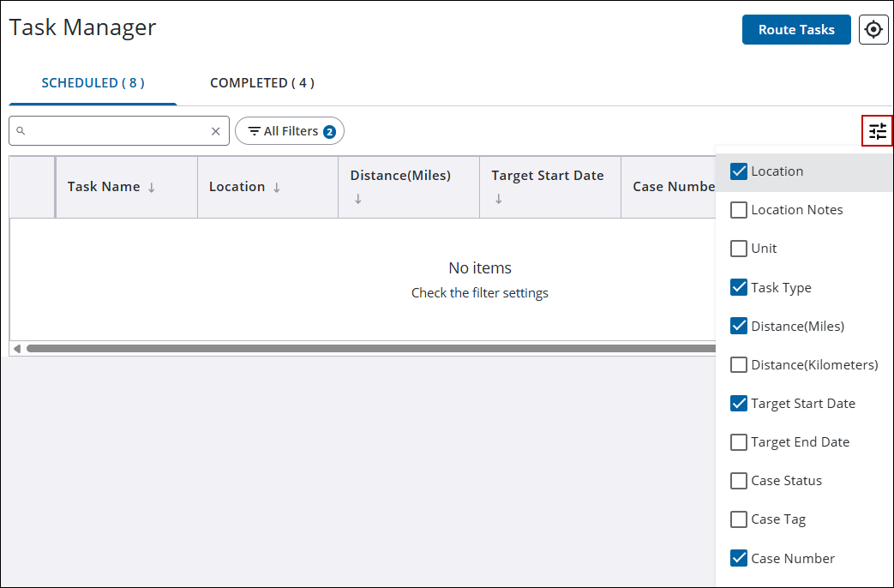Select the Scheduled tab
The height and width of the screenshot is (588, 894).
pyautogui.click(x=93, y=83)
